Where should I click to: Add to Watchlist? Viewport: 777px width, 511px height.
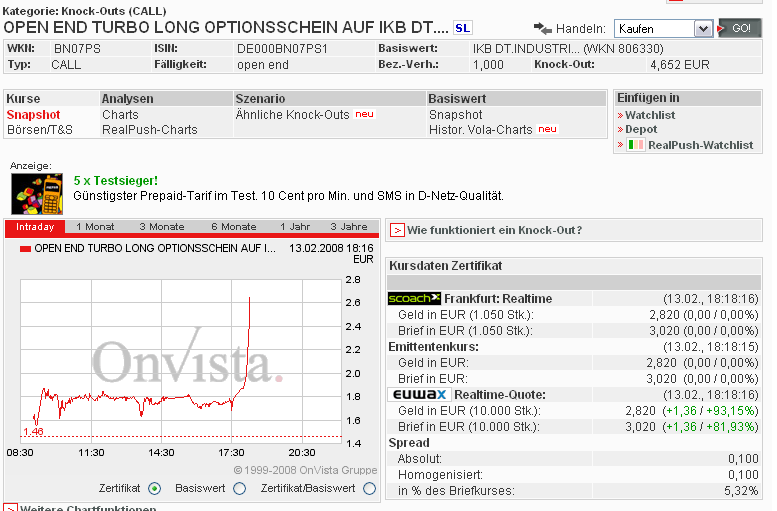[x=650, y=115]
